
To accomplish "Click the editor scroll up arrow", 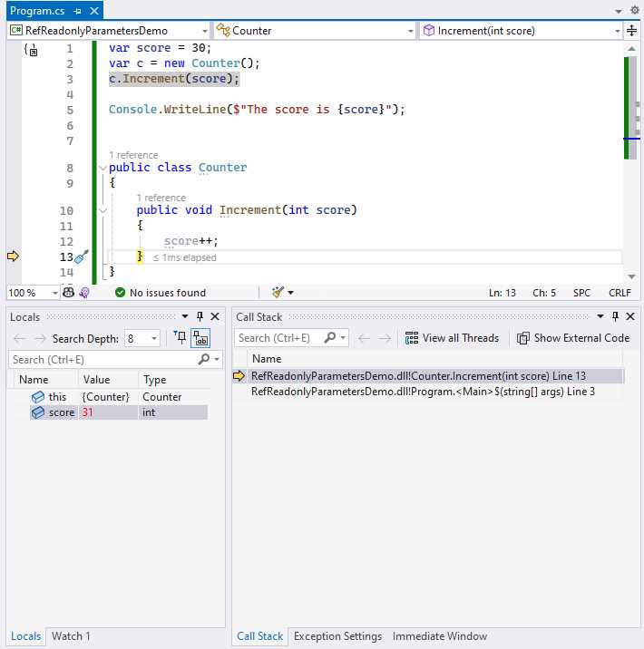I will pos(631,48).
